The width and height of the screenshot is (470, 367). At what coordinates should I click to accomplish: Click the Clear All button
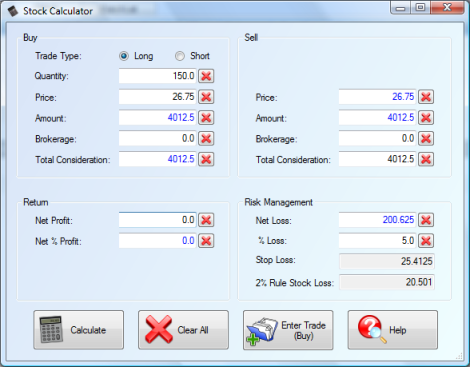click(x=183, y=330)
